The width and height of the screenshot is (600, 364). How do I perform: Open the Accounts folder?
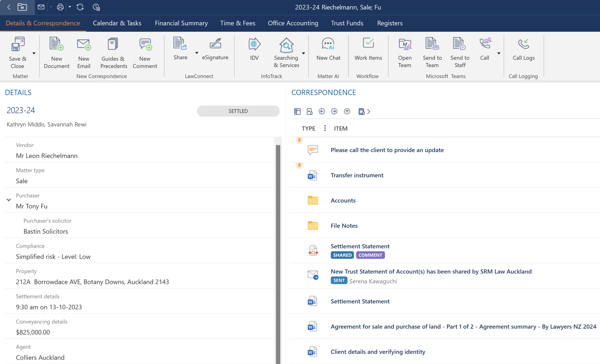click(x=343, y=200)
